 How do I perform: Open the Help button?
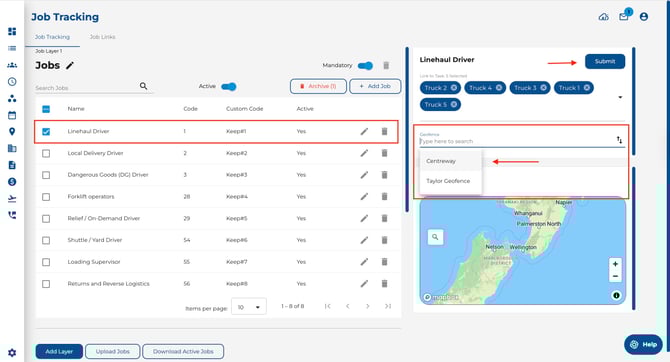643,344
